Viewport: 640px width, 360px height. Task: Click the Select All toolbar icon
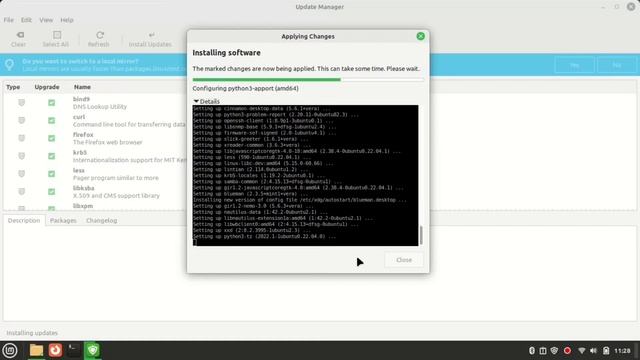(57, 35)
